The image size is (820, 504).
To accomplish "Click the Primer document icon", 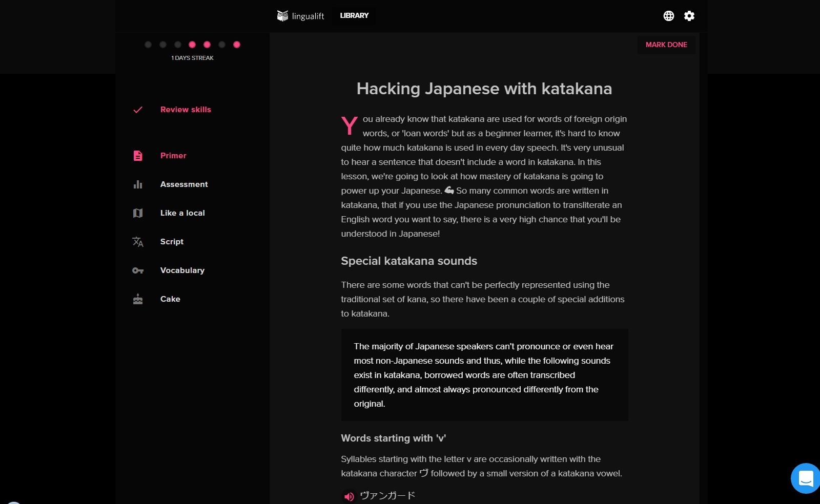I will click(x=138, y=156).
